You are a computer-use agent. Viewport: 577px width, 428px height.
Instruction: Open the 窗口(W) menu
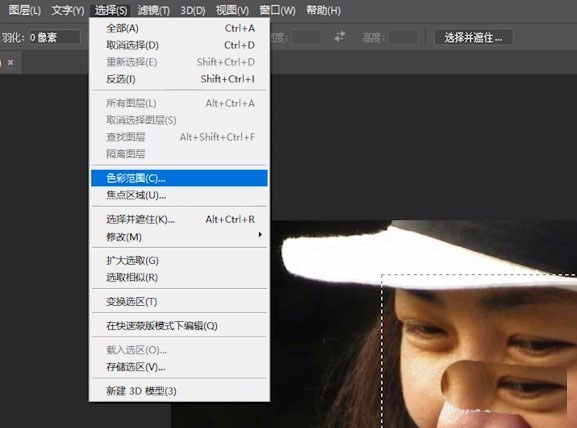277,10
